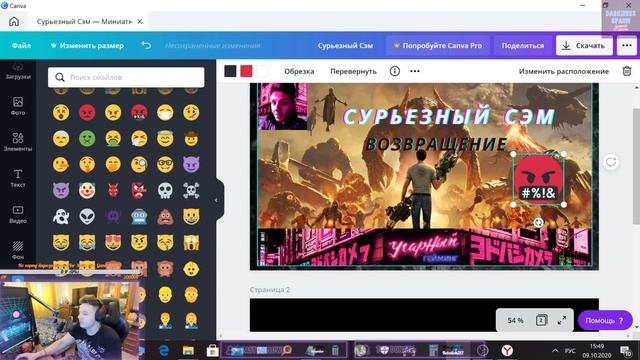
Task: Select the heart-eyes cat emoji
Action: click(x=113, y=242)
